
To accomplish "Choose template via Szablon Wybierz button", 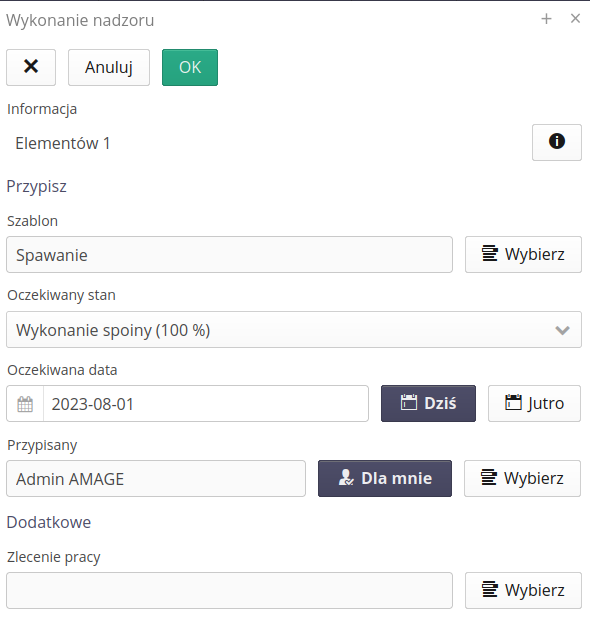I will (523, 254).
